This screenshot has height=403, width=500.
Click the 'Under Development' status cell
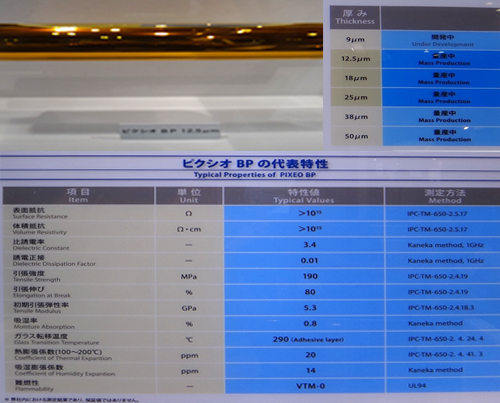tap(442, 40)
